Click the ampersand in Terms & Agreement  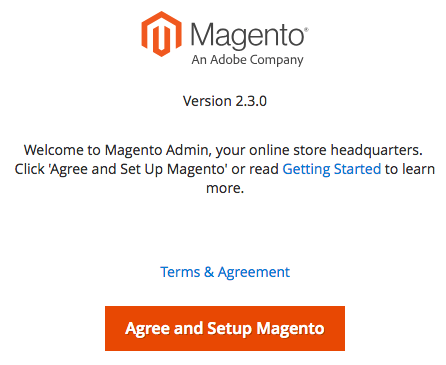point(209,272)
